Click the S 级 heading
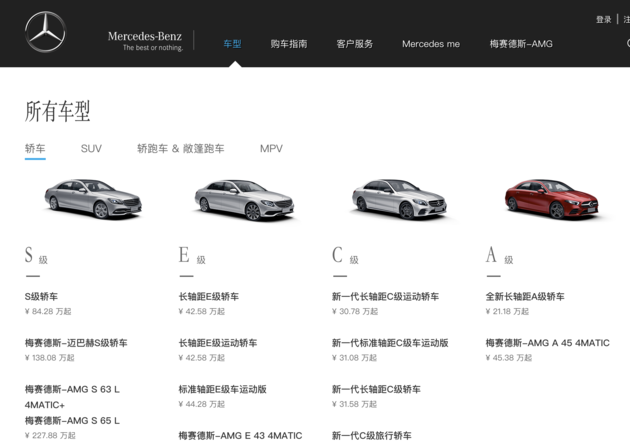The height and width of the screenshot is (446, 630). click(36, 256)
